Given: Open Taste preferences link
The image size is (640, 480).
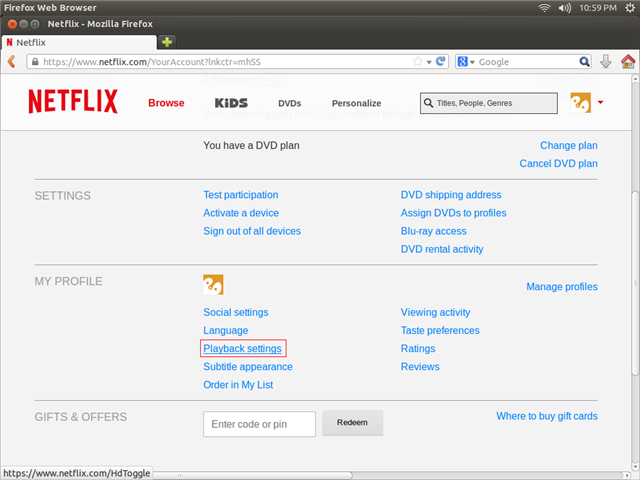Looking at the screenshot, I should pyautogui.click(x=440, y=330).
